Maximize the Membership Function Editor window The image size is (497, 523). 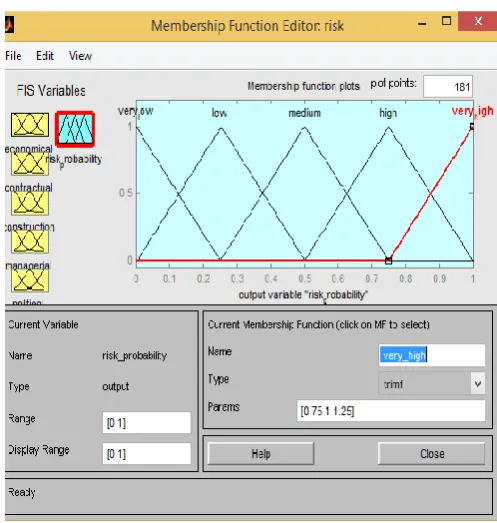click(446, 21)
